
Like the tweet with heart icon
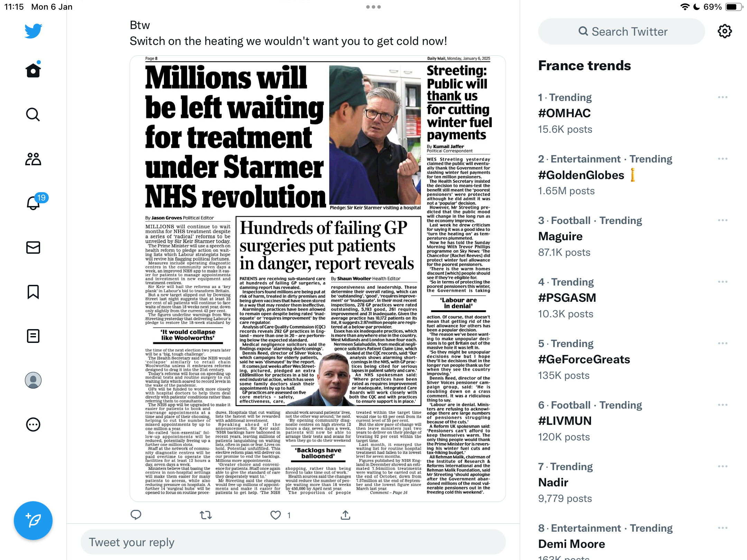point(275,515)
